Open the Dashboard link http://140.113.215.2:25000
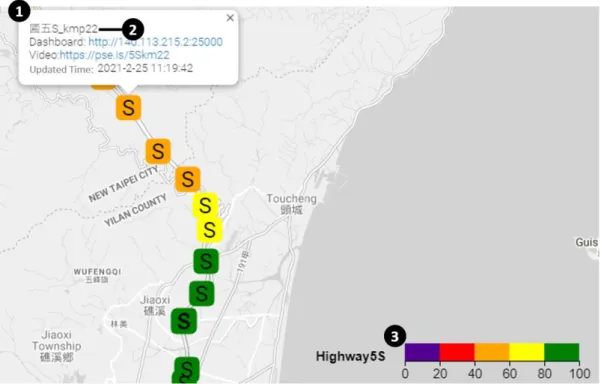 point(155,42)
